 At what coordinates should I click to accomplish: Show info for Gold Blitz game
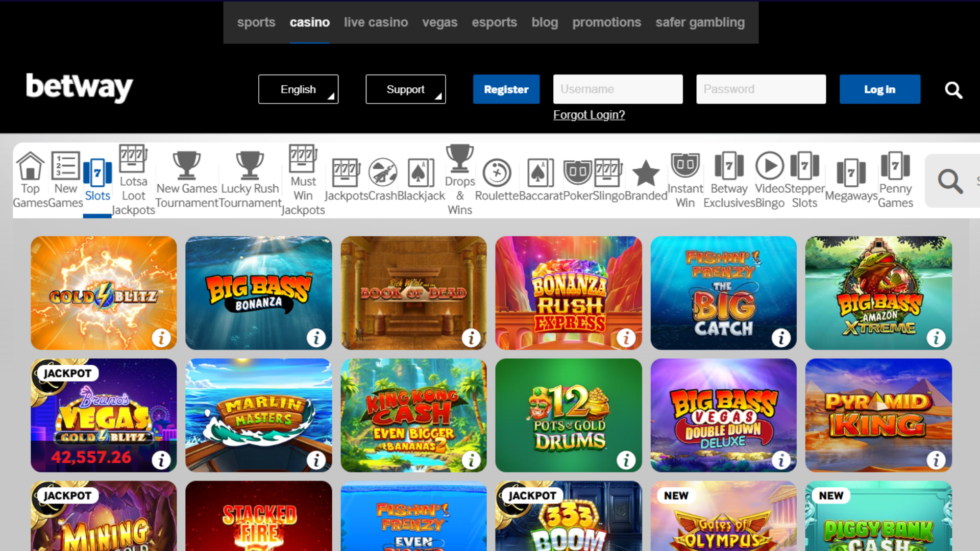coord(161,338)
